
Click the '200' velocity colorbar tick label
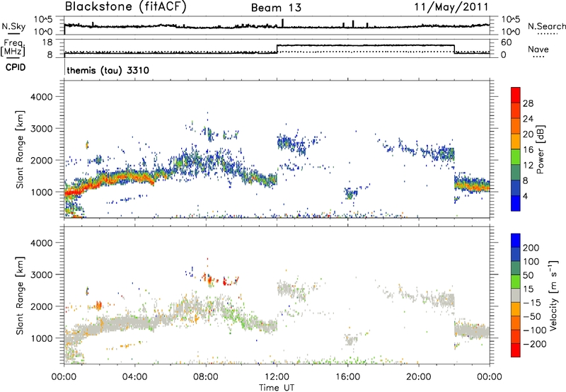pos(531,248)
